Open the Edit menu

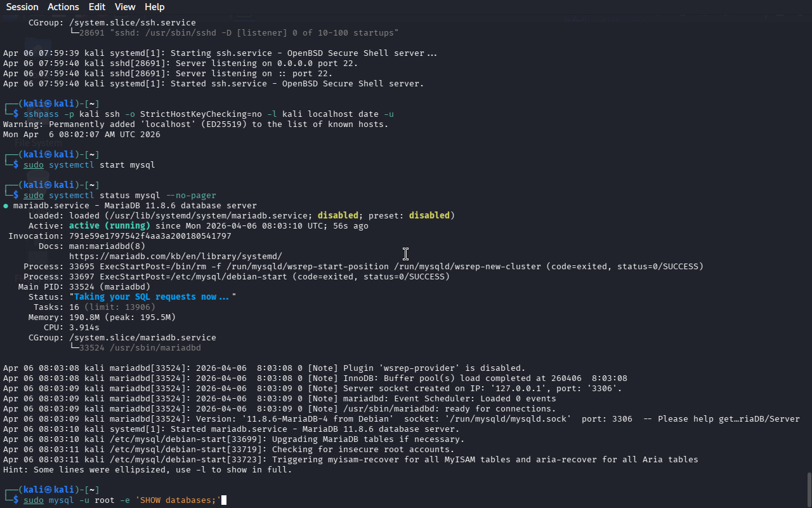[97, 7]
